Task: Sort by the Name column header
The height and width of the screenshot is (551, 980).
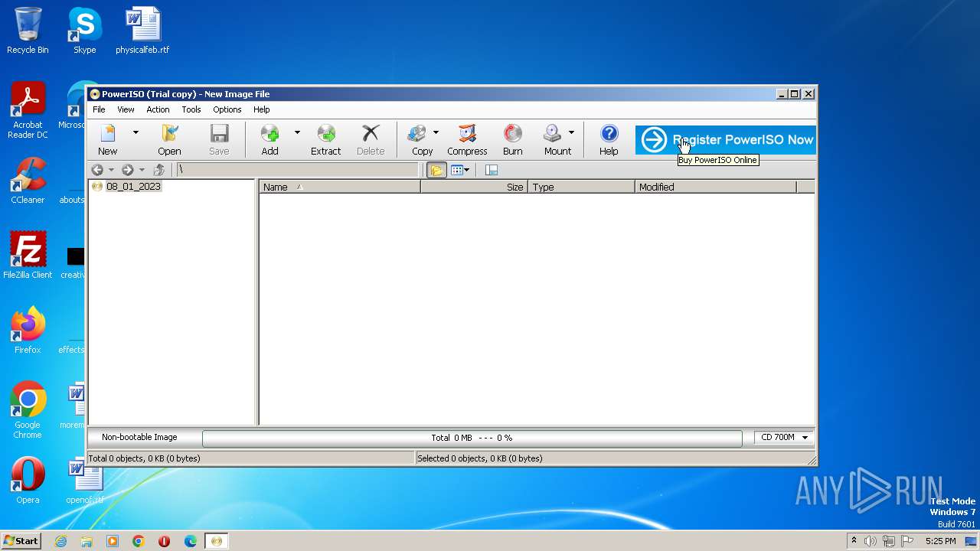Action: 340,187
